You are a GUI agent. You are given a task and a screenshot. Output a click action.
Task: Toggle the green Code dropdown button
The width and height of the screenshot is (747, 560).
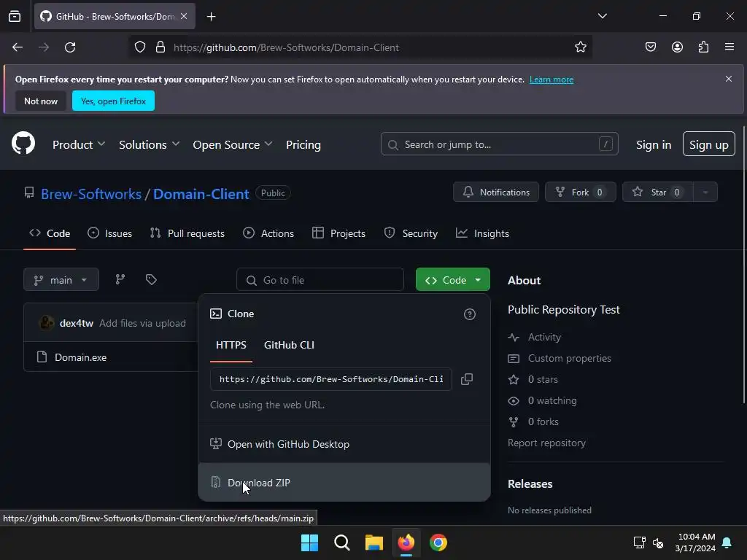452,279
